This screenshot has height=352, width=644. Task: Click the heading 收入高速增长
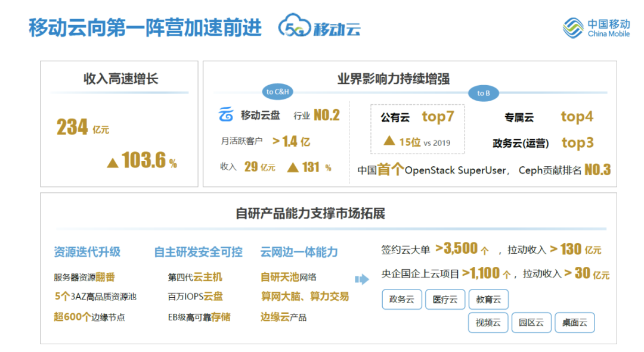tap(120, 79)
